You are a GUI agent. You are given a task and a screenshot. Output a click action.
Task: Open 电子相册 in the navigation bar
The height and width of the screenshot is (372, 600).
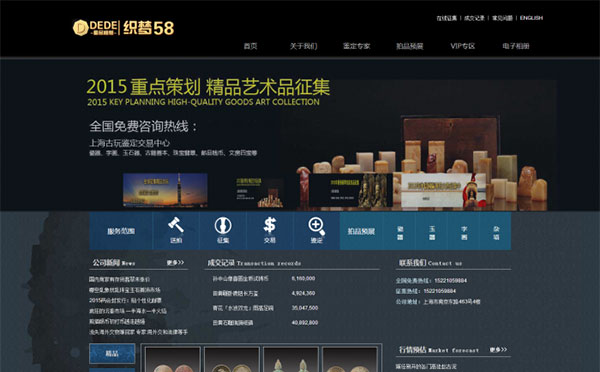pyautogui.click(x=516, y=46)
